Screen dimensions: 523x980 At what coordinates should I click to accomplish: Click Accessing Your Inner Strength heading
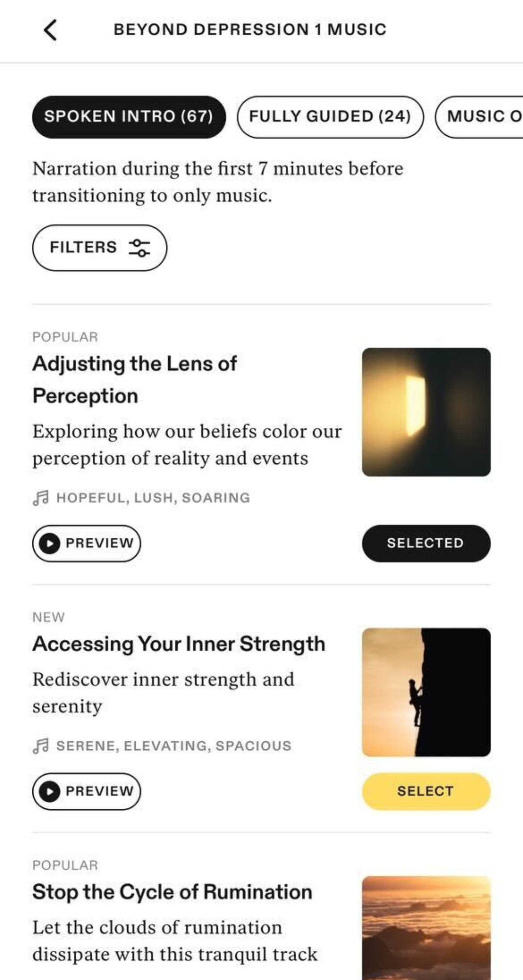[x=179, y=644]
